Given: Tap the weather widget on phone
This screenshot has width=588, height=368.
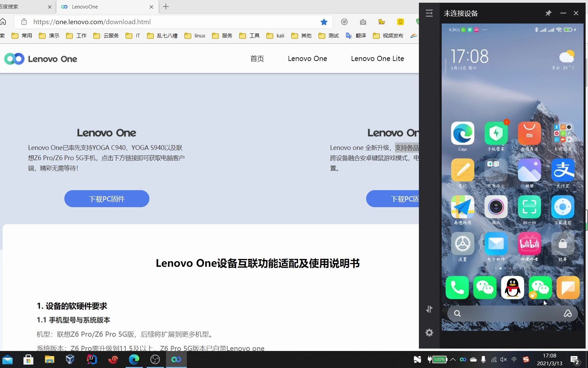Looking at the screenshot, I should (x=564, y=60).
